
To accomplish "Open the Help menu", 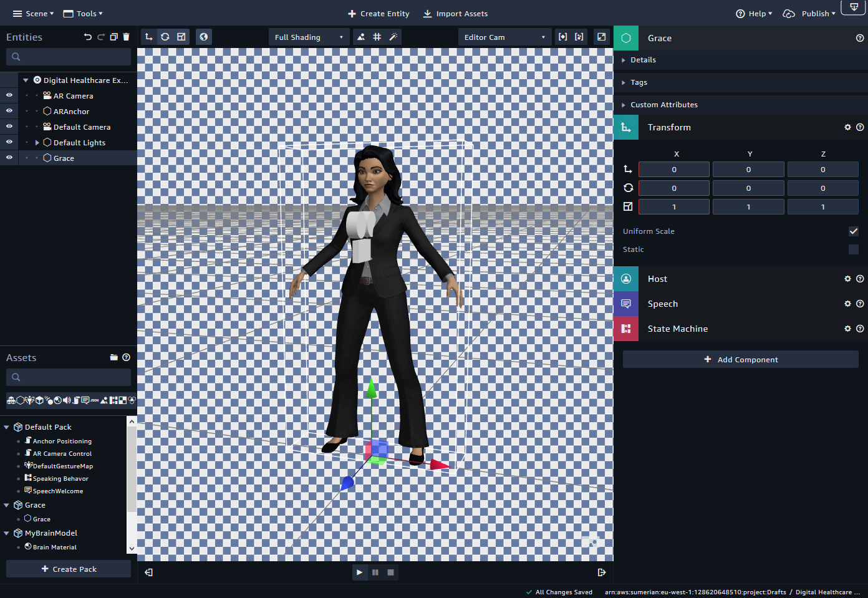I will click(754, 14).
